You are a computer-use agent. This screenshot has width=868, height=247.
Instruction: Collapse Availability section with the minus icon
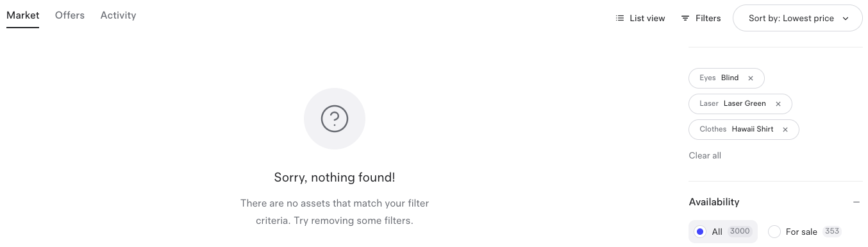(x=856, y=202)
